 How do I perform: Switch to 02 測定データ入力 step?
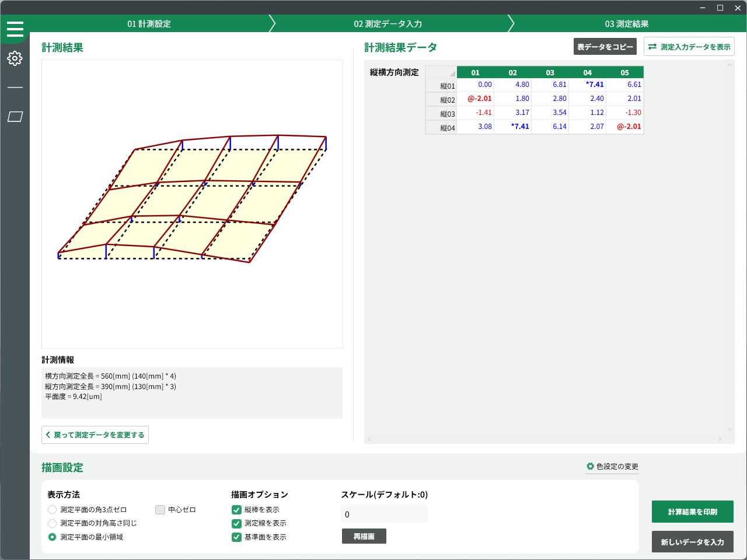coord(388,24)
